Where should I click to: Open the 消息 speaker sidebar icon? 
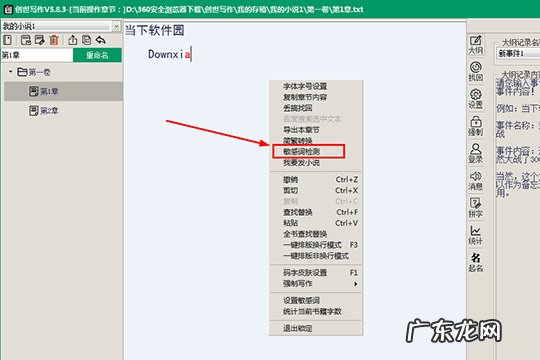point(476,181)
